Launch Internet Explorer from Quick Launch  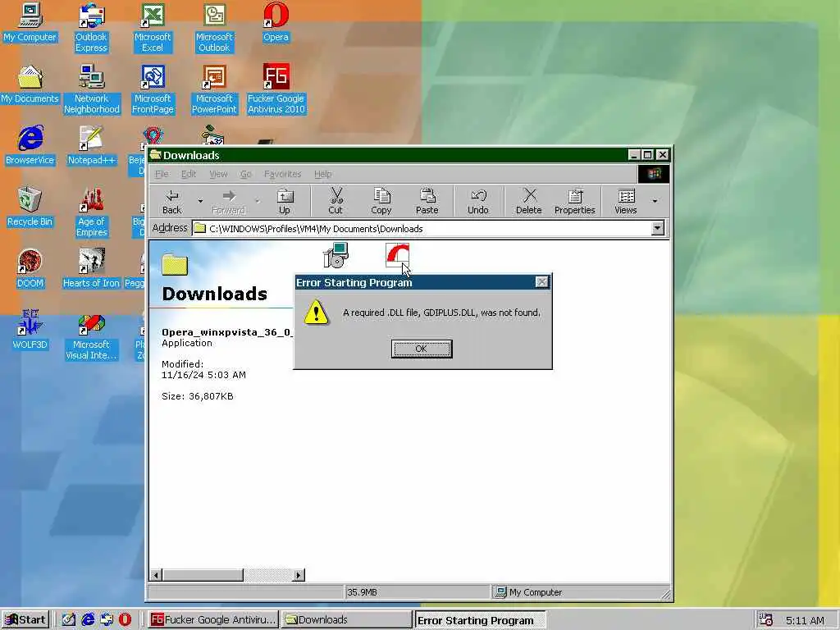(87, 620)
